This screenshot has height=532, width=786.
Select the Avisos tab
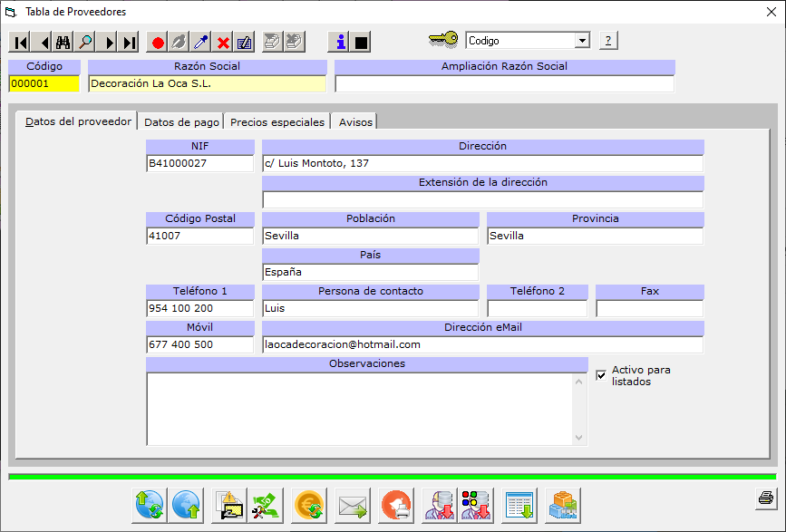click(354, 122)
